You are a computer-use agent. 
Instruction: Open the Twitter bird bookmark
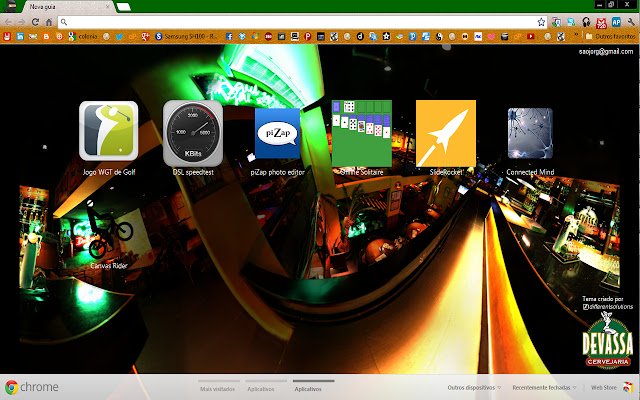click(120, 36)
